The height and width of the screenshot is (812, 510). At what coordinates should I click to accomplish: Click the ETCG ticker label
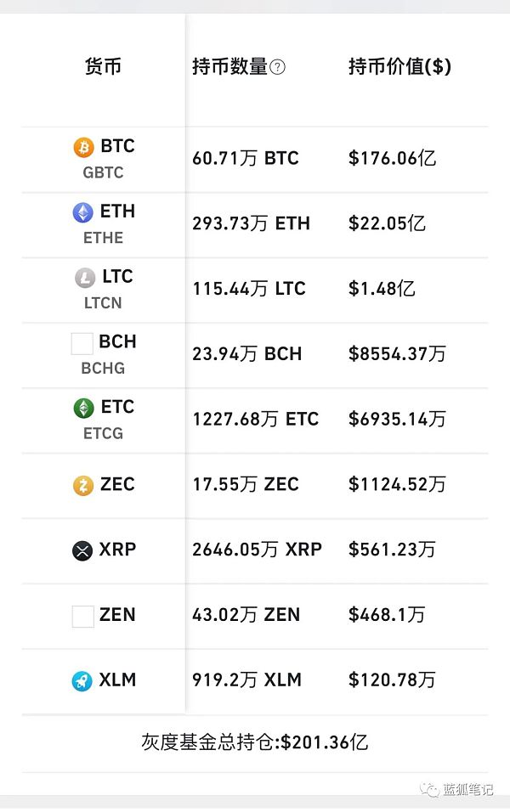click(x=103, y=433)
